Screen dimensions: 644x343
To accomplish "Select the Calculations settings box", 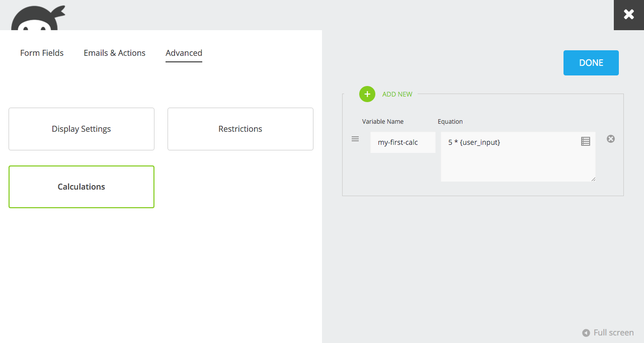I will 82,187.
